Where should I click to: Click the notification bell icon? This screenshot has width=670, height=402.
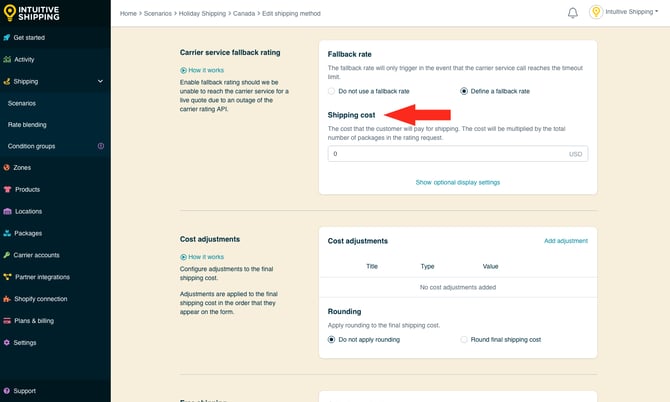point(573,13)
